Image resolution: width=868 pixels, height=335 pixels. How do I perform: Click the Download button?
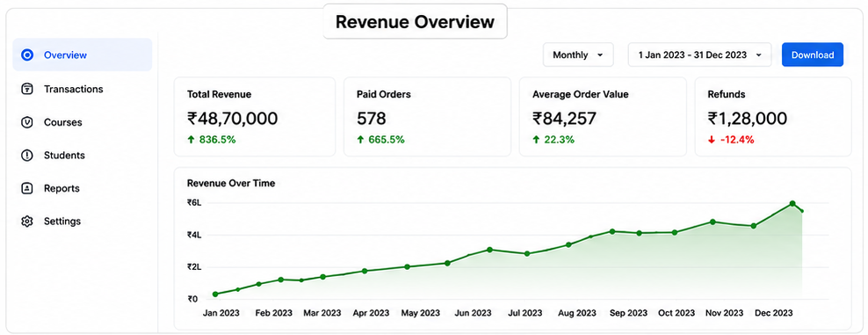click(813, 55)
